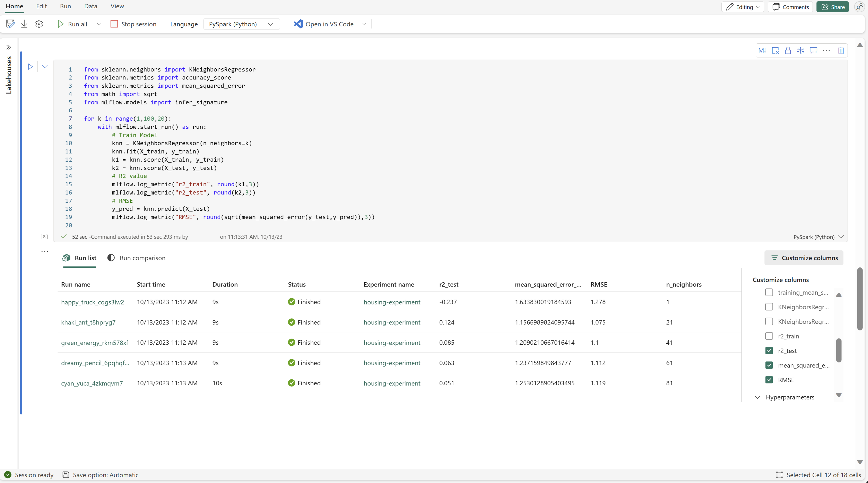Expand the Lakehouses side panel
This screenshot has height=483, width=868.
coord(9,47)
